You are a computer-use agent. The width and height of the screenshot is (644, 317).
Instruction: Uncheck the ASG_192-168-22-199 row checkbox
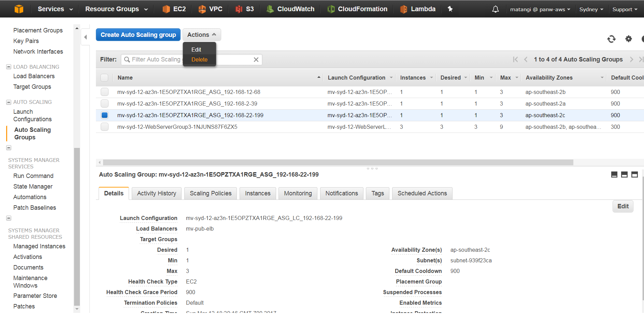(104, 115)
